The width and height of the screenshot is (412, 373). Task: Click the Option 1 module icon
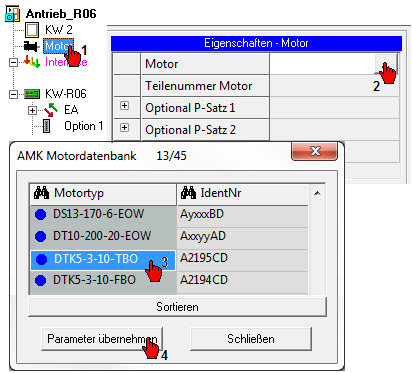[47, 126]
